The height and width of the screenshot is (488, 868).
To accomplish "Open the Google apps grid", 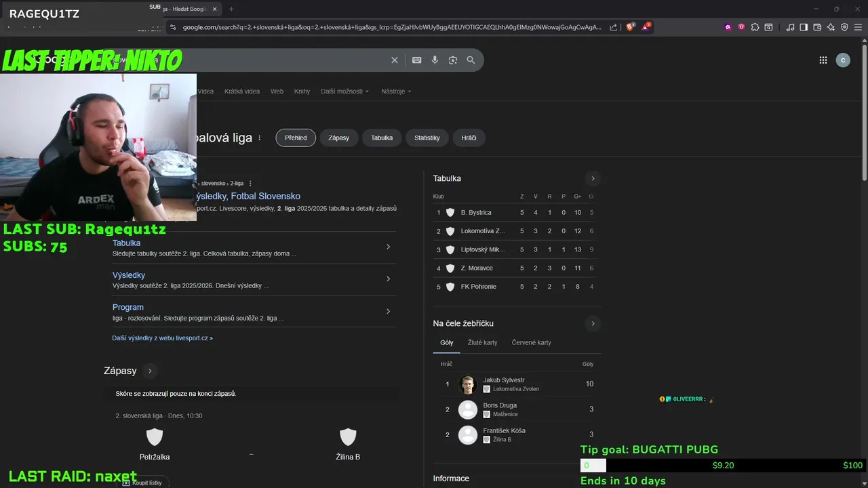I will tap(823, 60).
